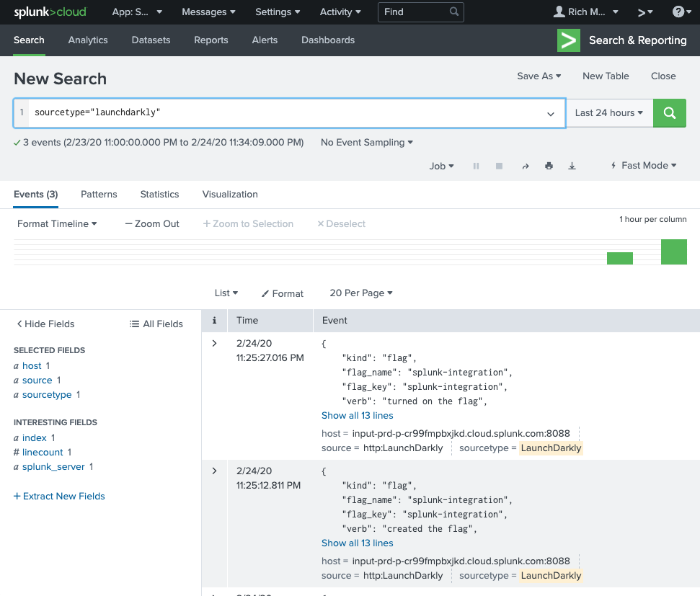
Task: Stop the search job
Action: click(499, 165)
